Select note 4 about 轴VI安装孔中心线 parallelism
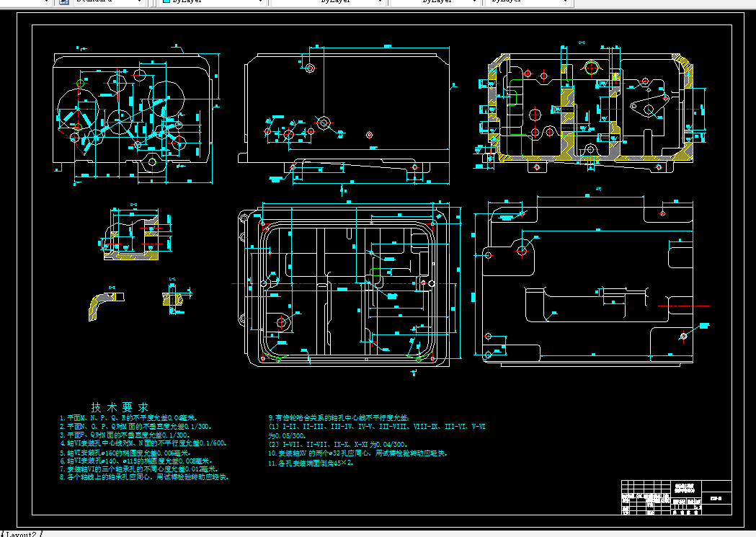The width and height of the screenshot is (756, 537). (143, 443)
